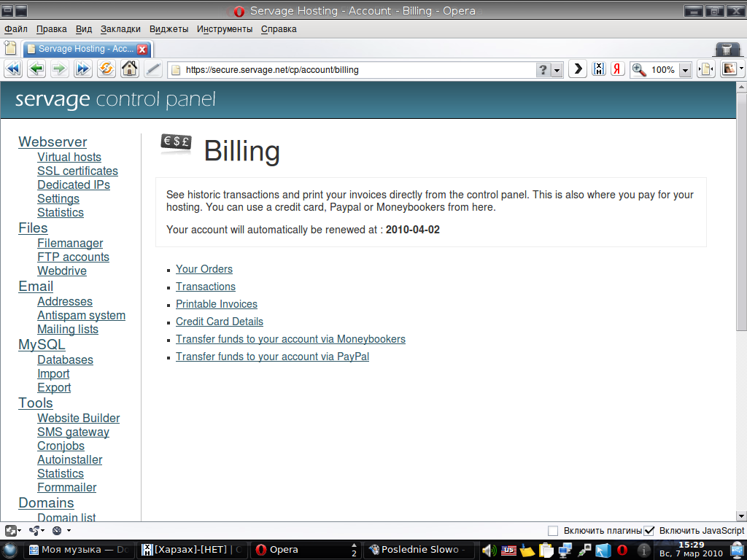This screenshot has width=747, height=560.
Task: Click the Rewind navigation button
Action: (x=13, y=69)
